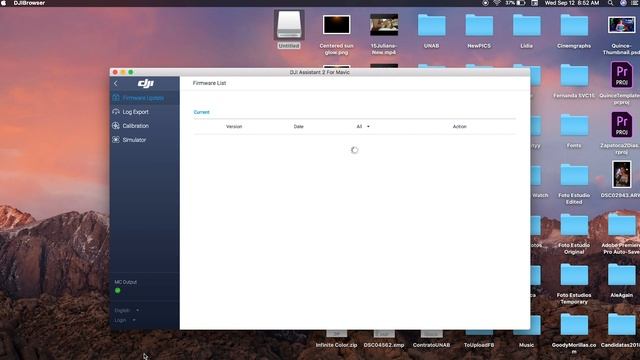Select Adobe Premiere Pro Auto-Save folder
This screenshot has width=640, height=360.
622,225
